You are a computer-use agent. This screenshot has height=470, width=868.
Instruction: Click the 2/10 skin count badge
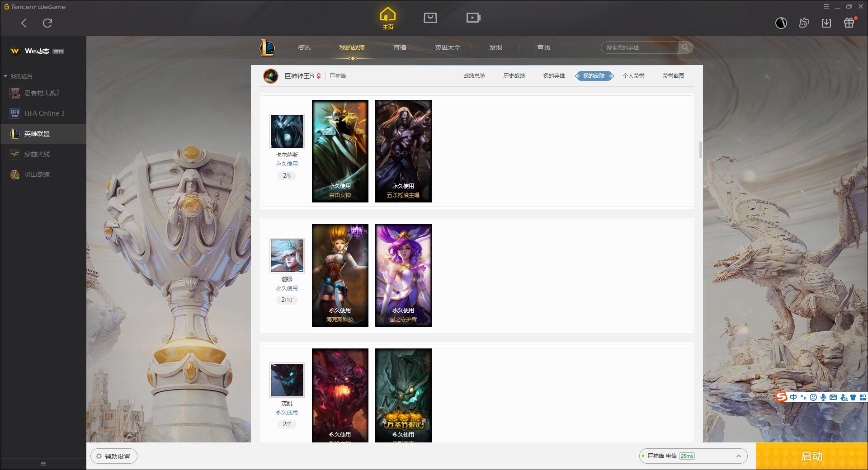(x=287, y=300)
